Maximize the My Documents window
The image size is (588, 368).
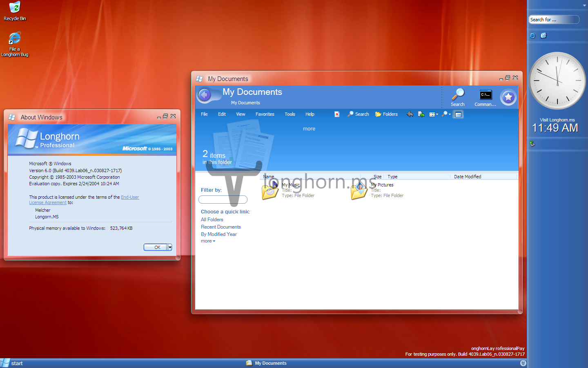pyautogui.click(x=508, y=78)
